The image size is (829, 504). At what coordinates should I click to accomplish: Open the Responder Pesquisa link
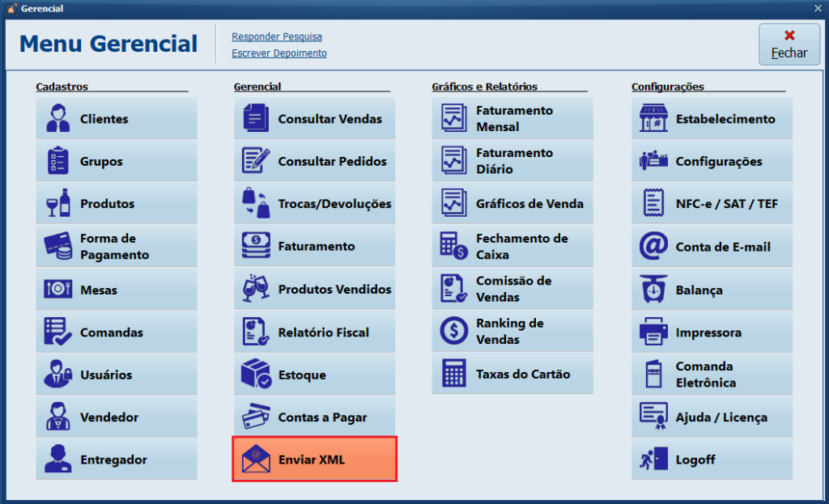(x=276, y=36)
